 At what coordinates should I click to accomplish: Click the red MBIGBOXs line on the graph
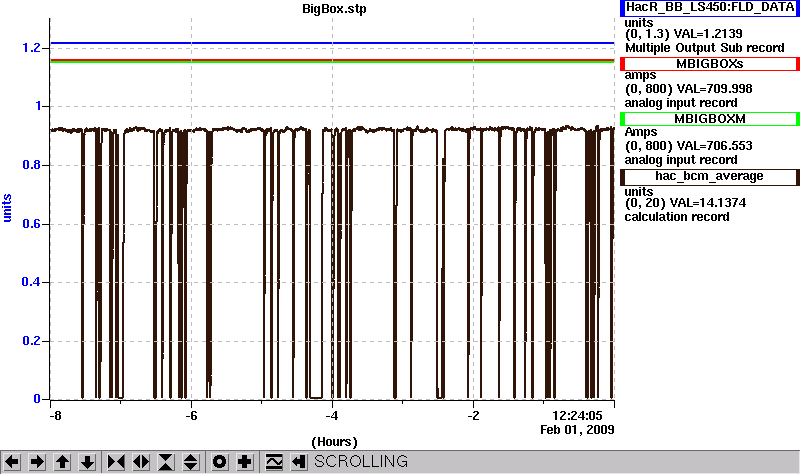point(332,60)
